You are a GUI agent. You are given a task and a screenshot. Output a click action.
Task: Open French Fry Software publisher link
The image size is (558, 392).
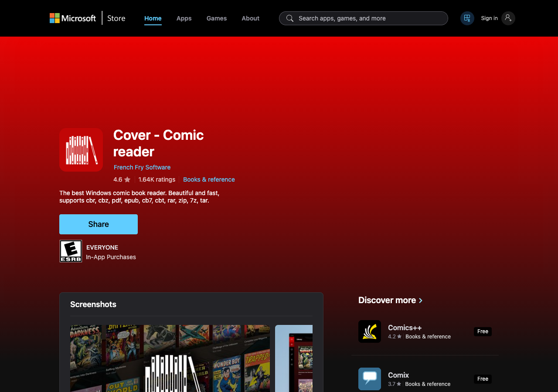[142, 167]
